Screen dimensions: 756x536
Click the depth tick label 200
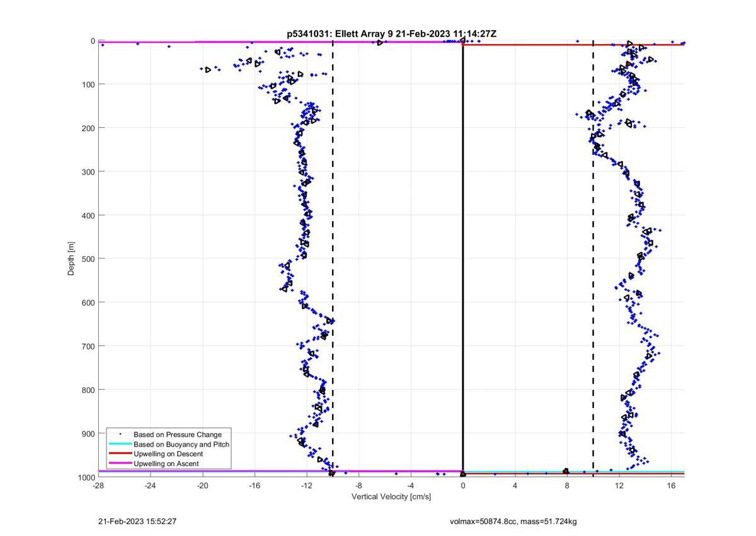point(89,128)
